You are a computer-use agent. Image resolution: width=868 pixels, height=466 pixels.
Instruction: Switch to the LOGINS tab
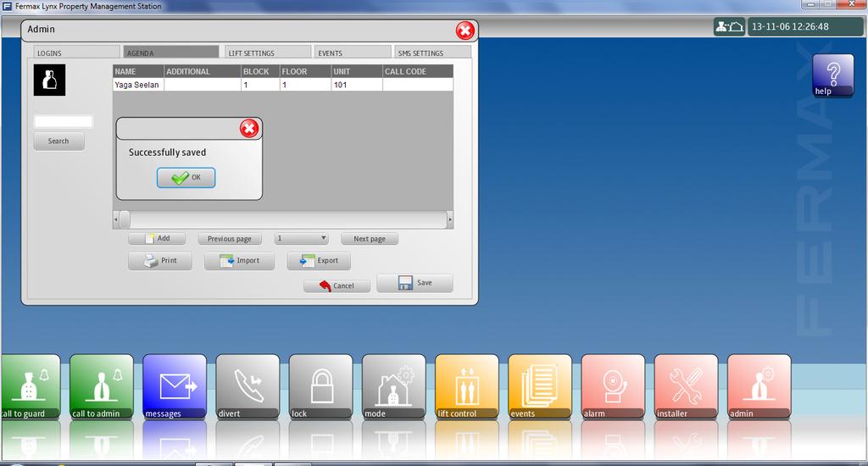(x=76, y=53)
